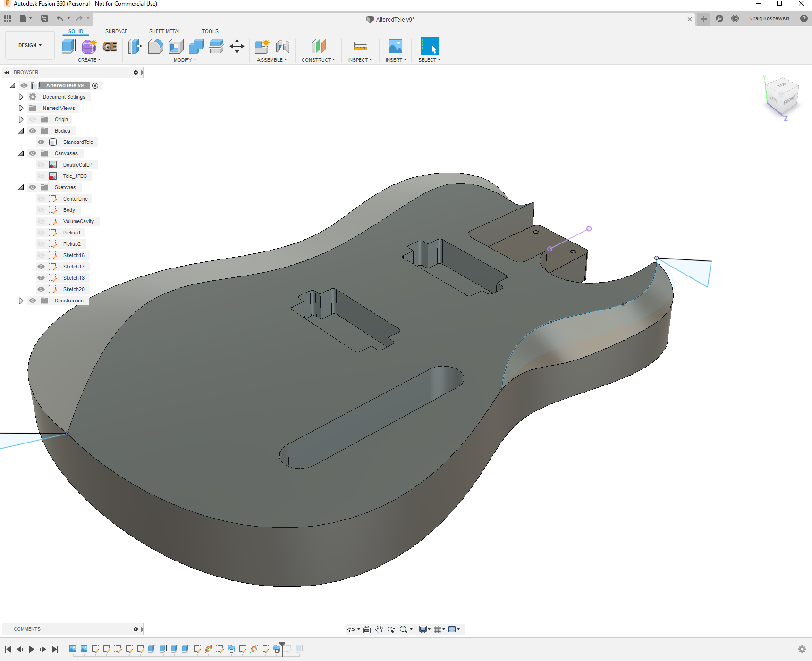The image size is (812, 661).
Task: Click the extensions icon beside new tab
Action: pos(719,18)
